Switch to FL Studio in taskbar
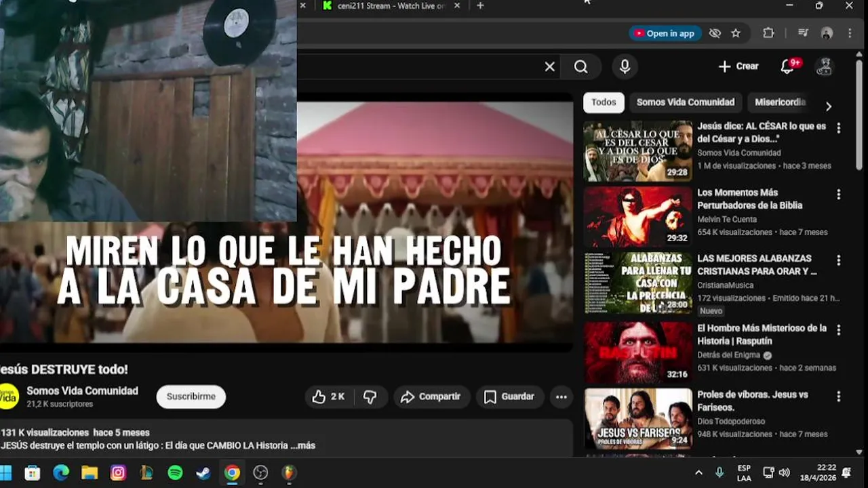 tap(290, 472)
